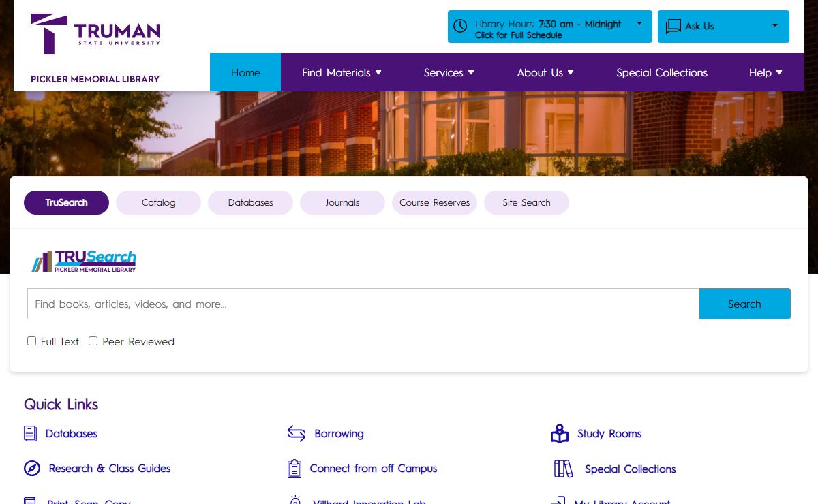The width and height of the screenshot is (818, 504).
Task: Click Click for Full Schedule text
Action: tap(519, 35)
